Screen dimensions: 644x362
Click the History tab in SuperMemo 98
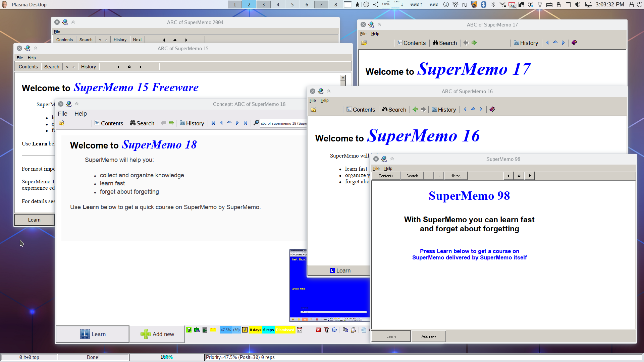[455, 176]
